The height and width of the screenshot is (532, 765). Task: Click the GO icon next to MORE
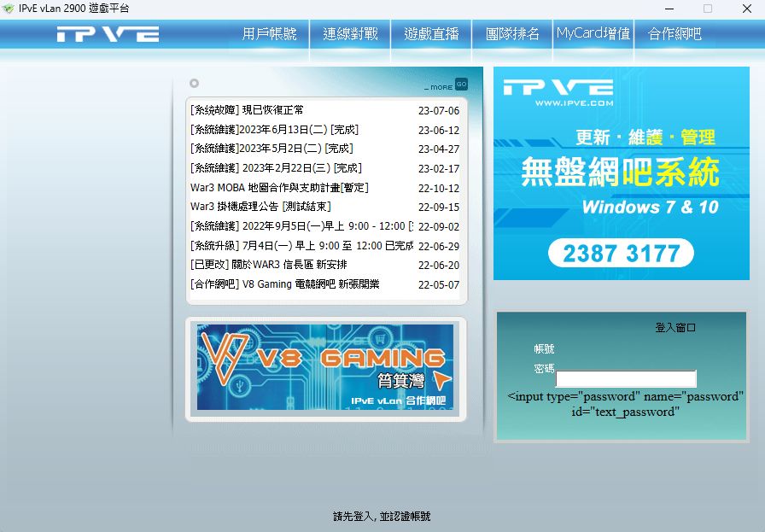461,85
